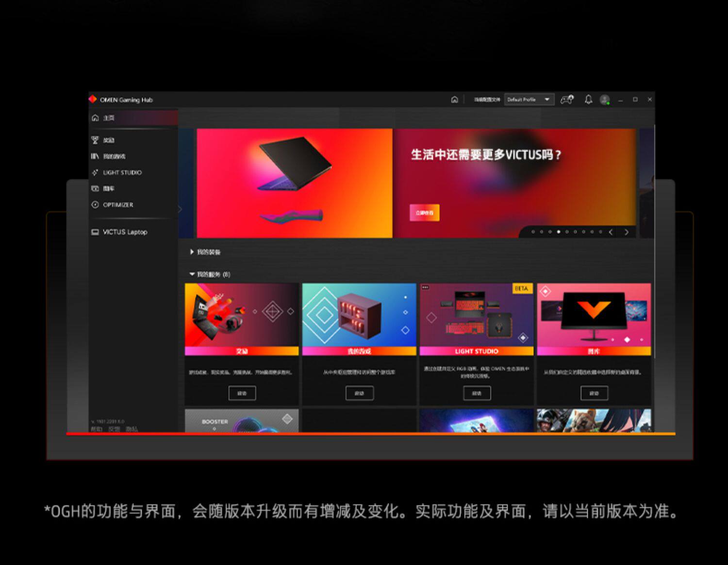Open the 隐私 link in the sidebar footer

click(x=132, y=429)
